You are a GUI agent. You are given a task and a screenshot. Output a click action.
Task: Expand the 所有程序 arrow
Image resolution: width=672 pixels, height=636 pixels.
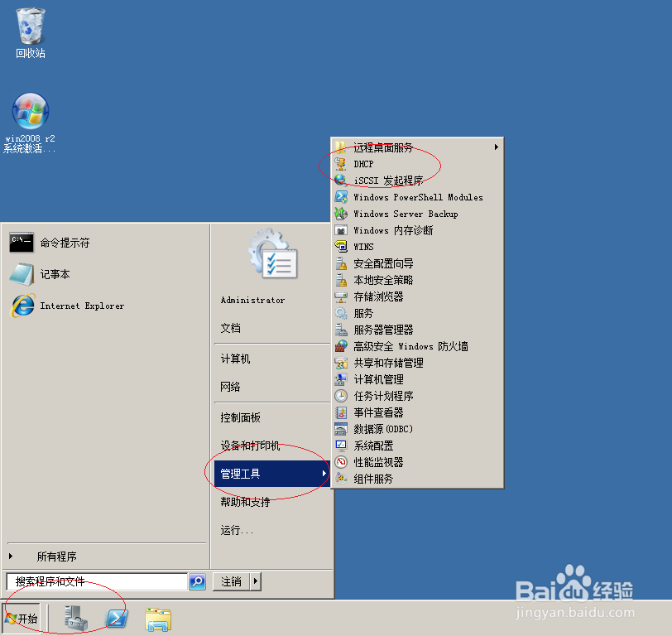[x=11, y=556]
